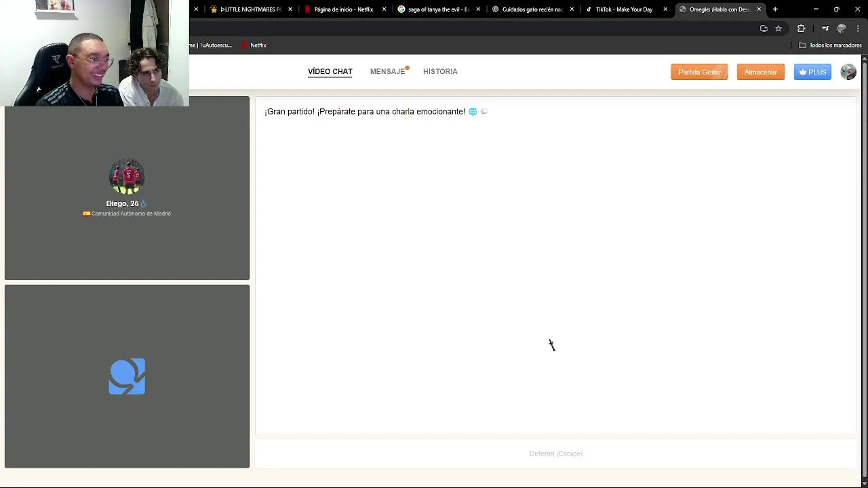The image size is (868, 488).
Task: Switch to the TikTok Make Your Day tab
Action: coord(624,9)
